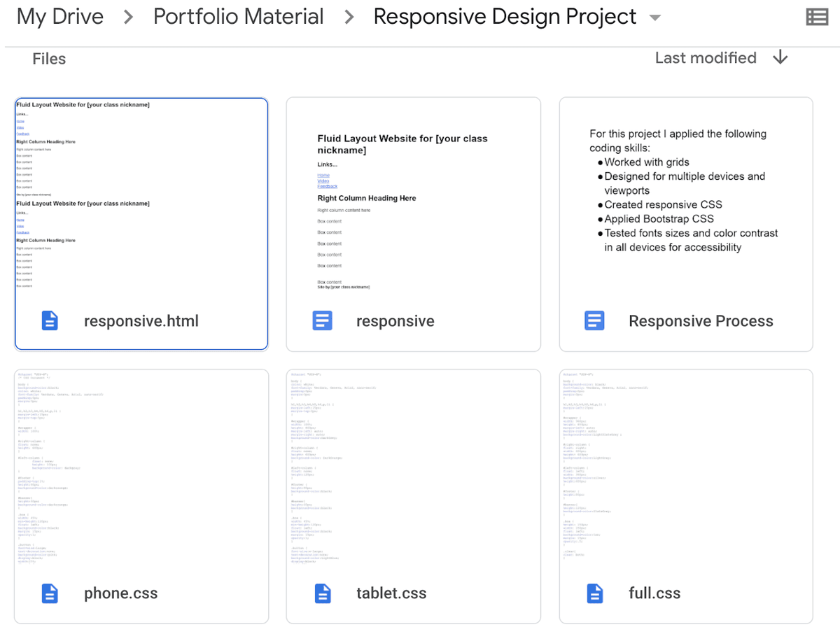Viewport: 840px width, 641px height.
Task: Click the tablet.css file icon
Action: tap(321, 593)
